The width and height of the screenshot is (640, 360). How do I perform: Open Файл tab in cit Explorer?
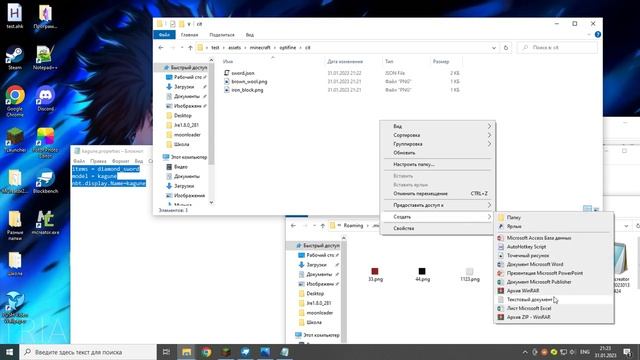164,35
